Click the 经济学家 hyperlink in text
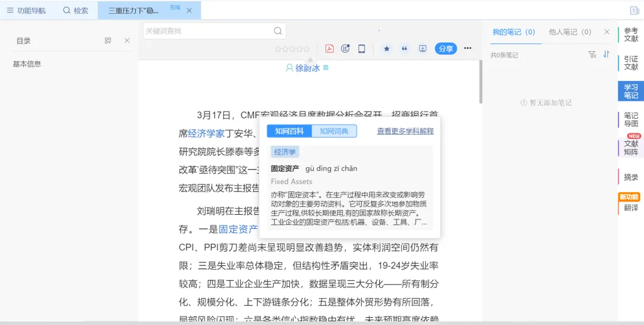 pos(206,134)
